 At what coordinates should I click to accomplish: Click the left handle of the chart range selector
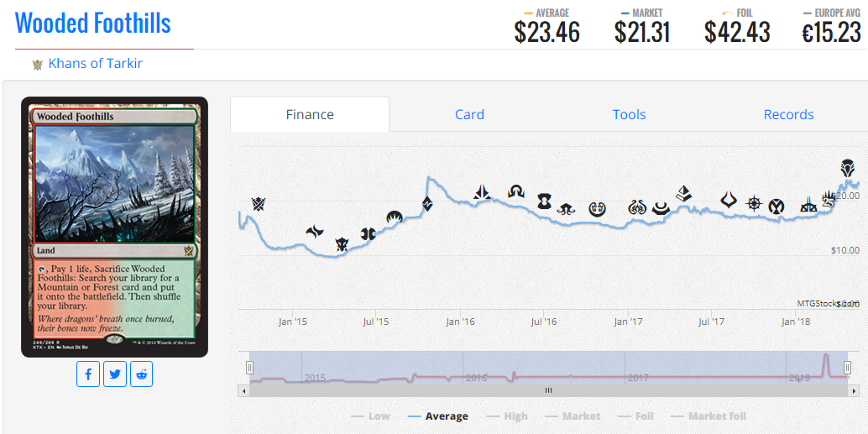249,368
